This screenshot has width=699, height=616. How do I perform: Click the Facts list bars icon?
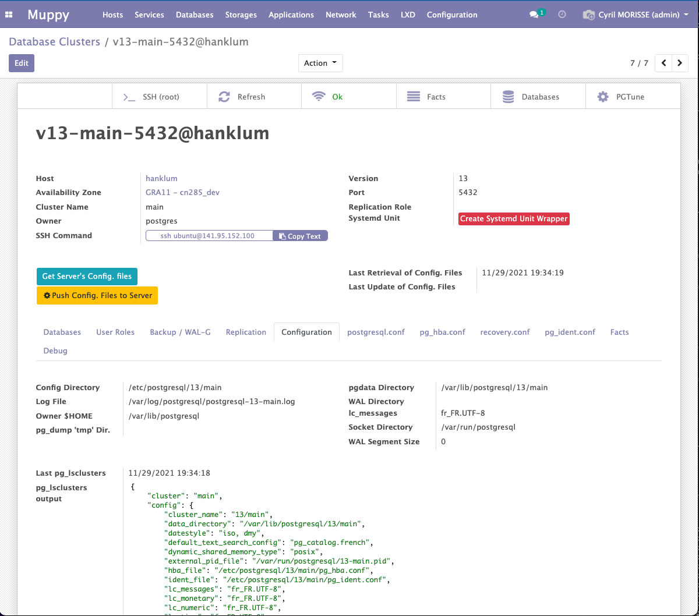tap(414, 97)
